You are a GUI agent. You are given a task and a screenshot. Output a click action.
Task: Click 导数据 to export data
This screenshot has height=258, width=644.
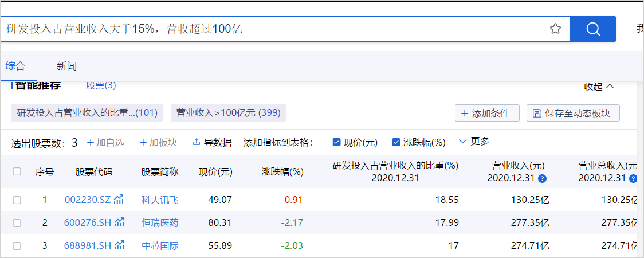click(212, 143)
